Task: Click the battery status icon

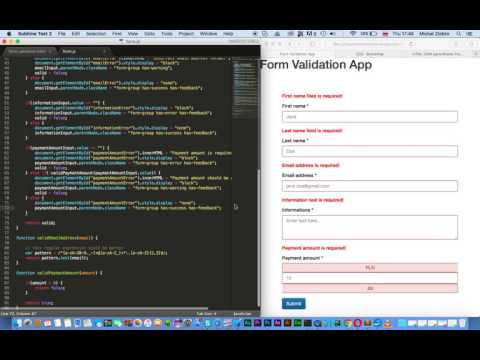Action: 373,34
